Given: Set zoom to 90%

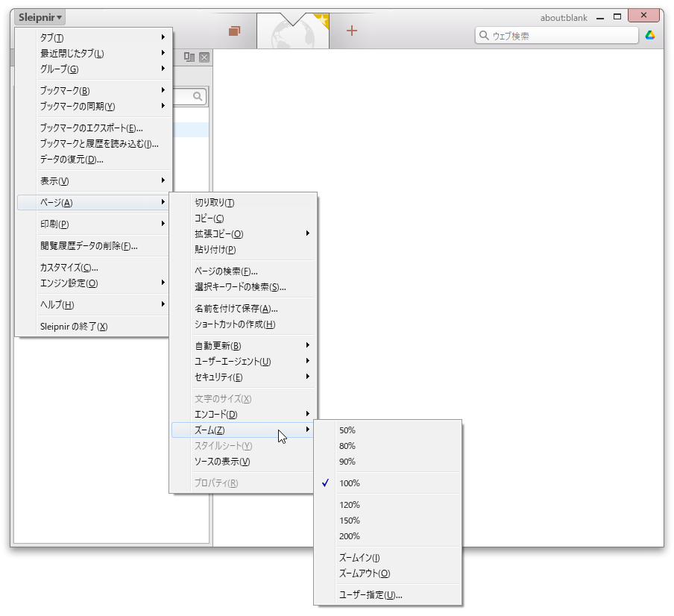Looking at the screenshot, I should click(388, 462).
